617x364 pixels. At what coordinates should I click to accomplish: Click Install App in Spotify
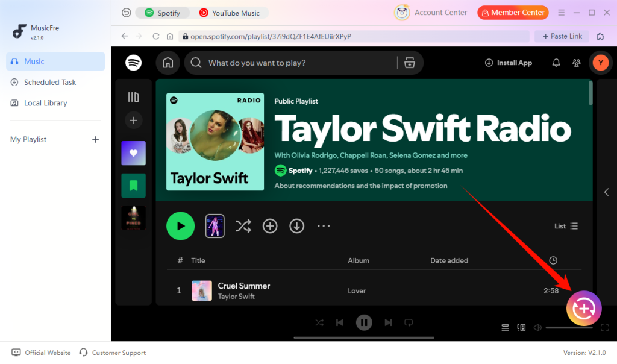point(509,63)
